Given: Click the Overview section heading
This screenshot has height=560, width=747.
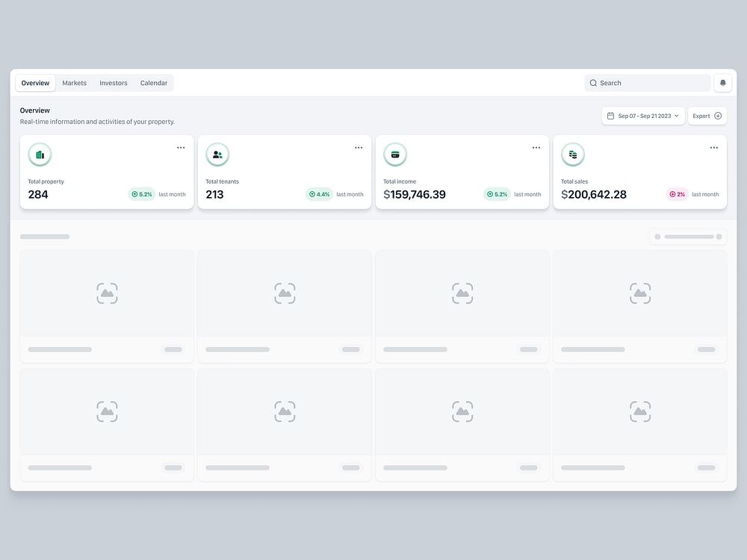Looking at the screenshot, I should pyautogui.click(x=35, y=111).
